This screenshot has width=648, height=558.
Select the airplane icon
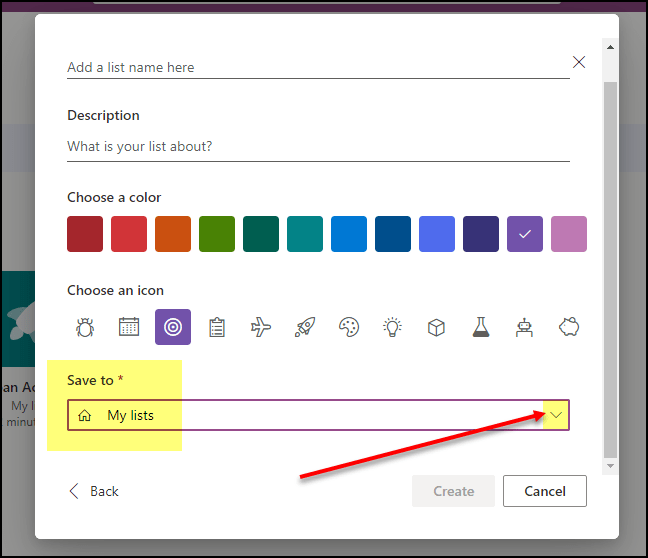[x=261, y=327]
